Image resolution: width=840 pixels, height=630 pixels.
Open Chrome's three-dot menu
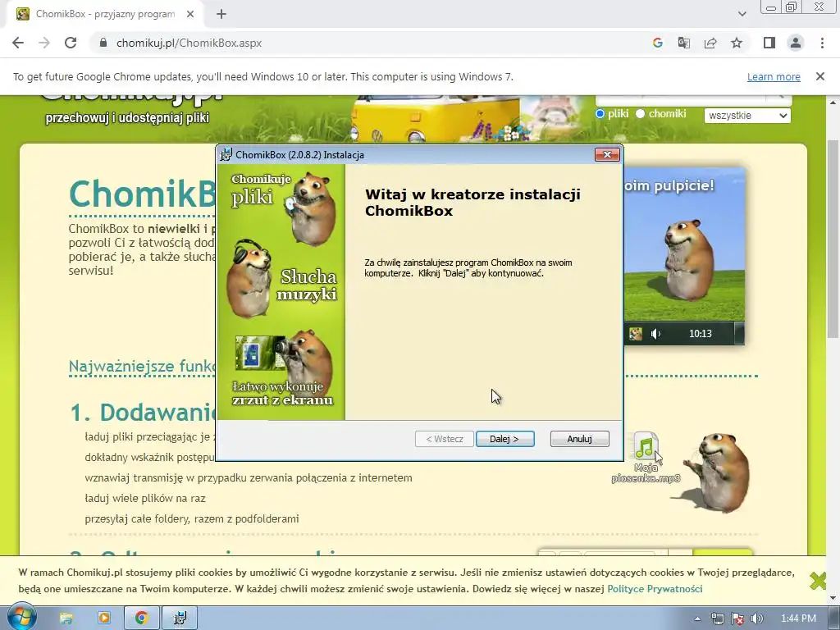[x=822, y=43]
